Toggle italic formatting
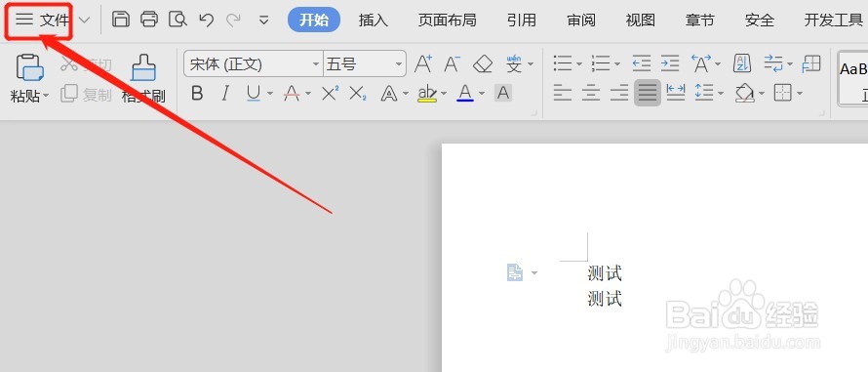868x372 pixels. pyautogui.click(x=225, y=93)
